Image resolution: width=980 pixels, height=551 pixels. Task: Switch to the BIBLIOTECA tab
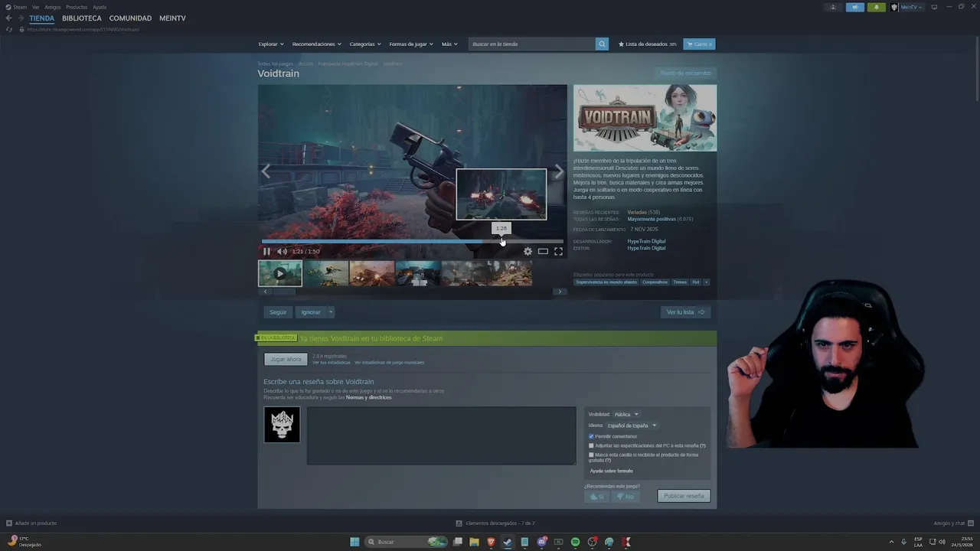(x=82, y=18)
